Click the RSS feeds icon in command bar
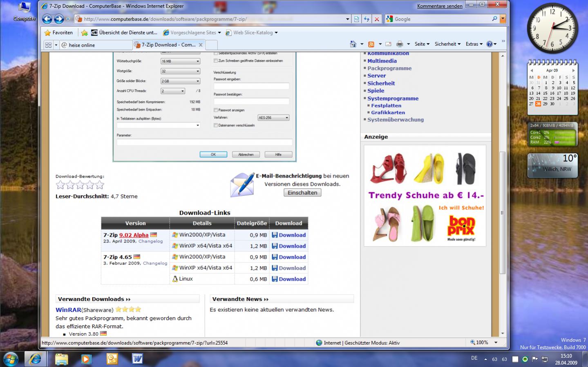588x367 pixels. [x=371, y=44]
